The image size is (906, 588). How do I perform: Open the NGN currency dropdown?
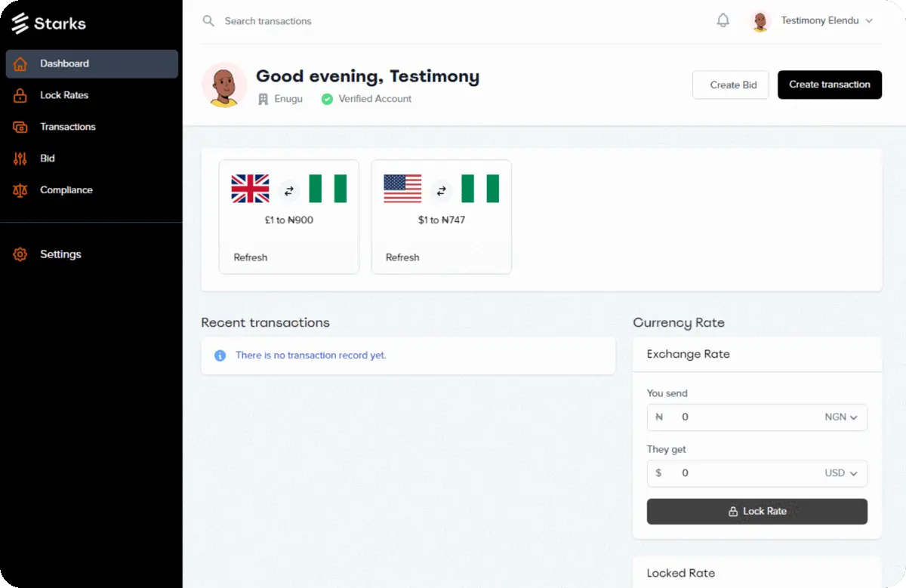pos(842,417)
